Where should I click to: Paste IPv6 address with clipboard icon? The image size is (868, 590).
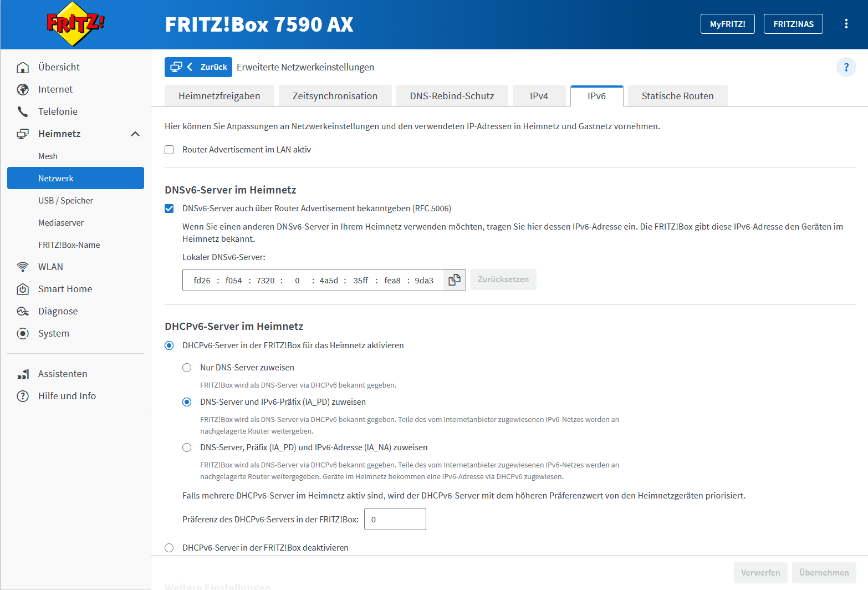coord(455,280)
